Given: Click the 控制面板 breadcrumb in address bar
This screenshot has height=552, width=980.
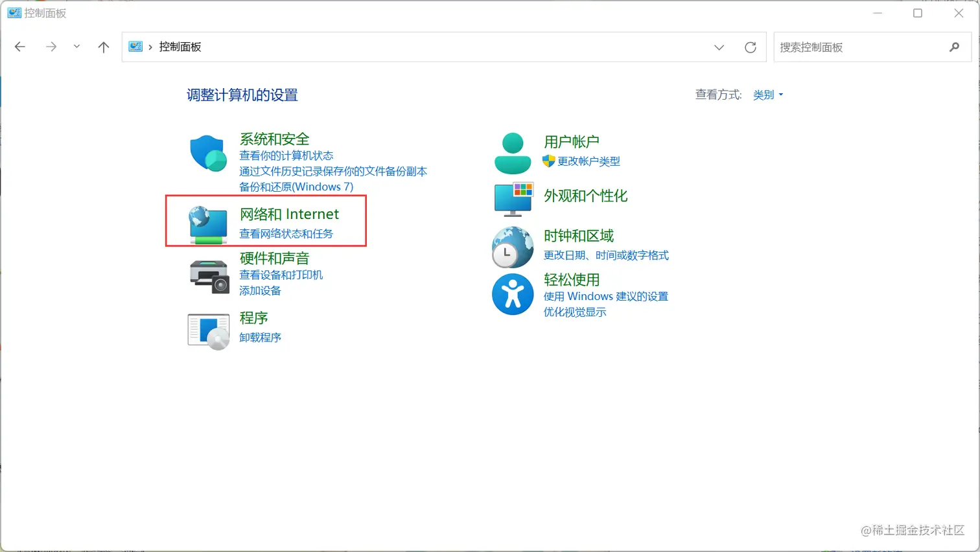Looking at the screenshot, I should [180, 47].
